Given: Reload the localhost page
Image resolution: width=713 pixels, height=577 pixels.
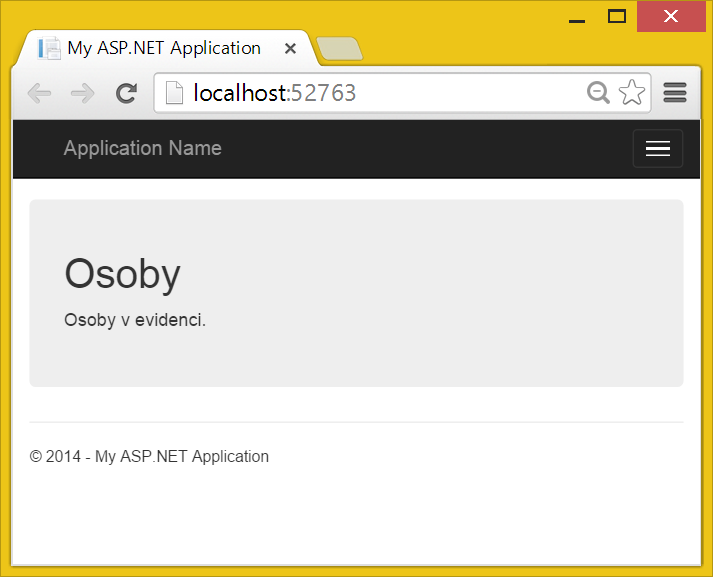Looking at the screenshot, I should (x=126, y=93).
